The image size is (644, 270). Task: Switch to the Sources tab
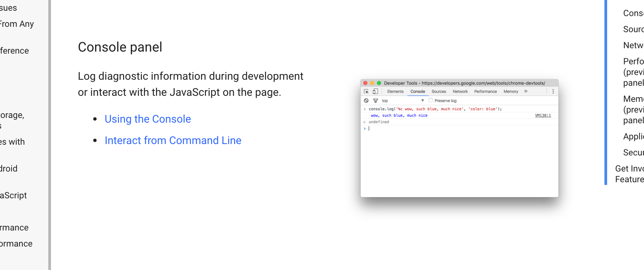click(x=439, y=91)
